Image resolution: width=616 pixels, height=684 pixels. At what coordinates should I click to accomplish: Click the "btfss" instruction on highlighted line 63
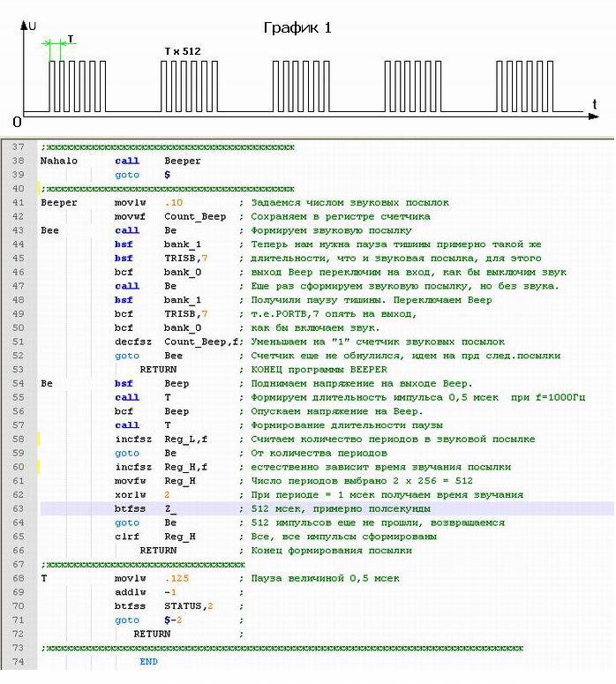(130, 508)
